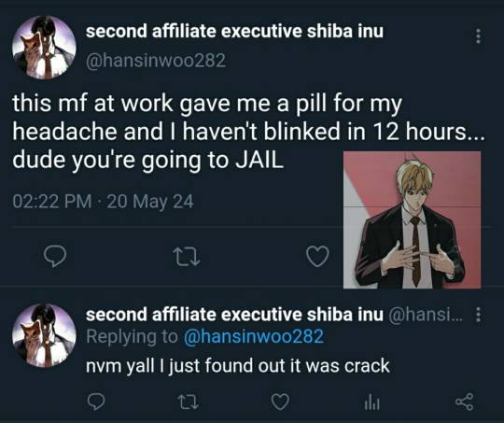View analytics of the reply tweet
Screen dimensions: 504x423
371,402
